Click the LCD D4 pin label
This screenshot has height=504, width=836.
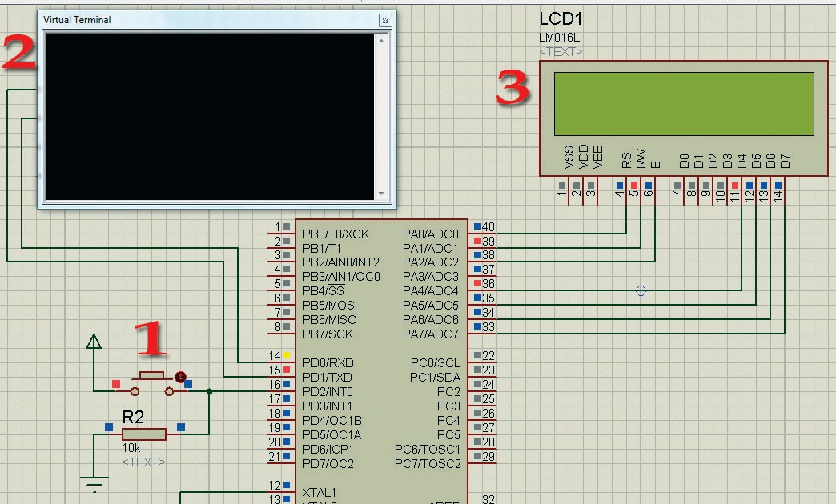pyautogui.click(x=742, y=162)
